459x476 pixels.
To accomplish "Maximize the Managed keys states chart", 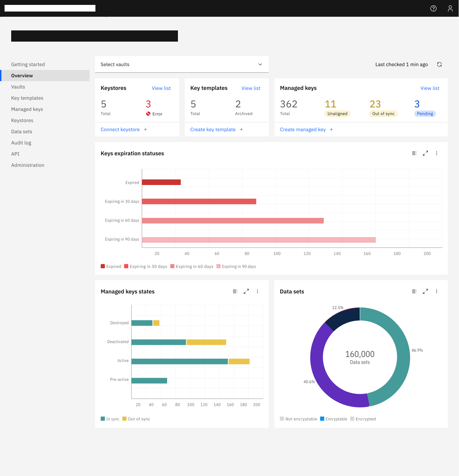I will click(246, 291).
